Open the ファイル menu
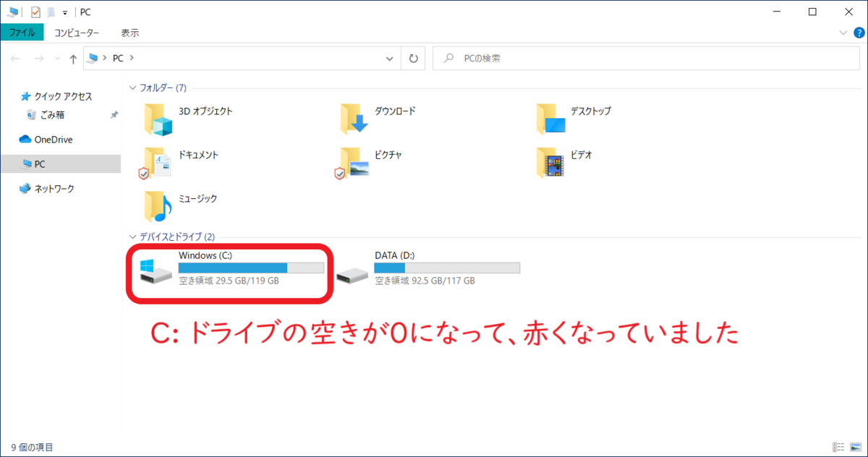Image resolution: width=868 pixels, height=457 pixels. coord(23,33)
